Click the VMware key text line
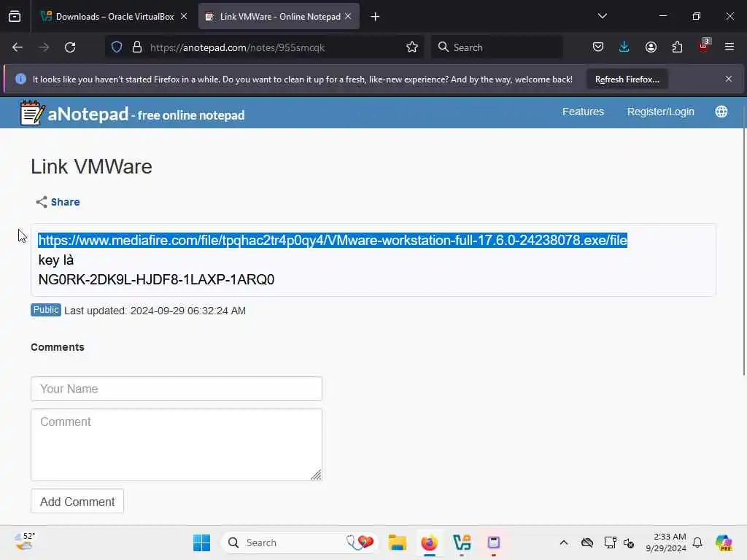This screenshot has width=747, height=560. coord(156,279)
